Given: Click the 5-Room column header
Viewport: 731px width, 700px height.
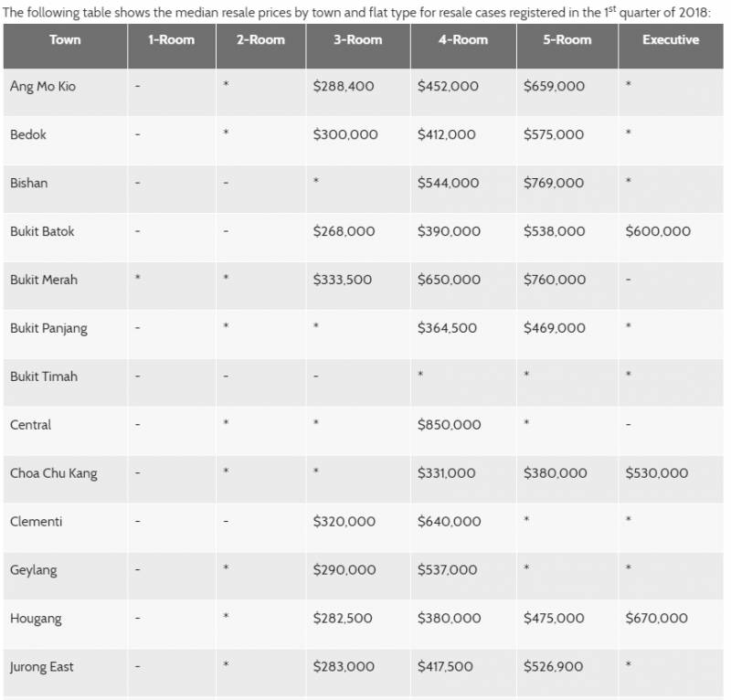Looking at the screenshot, I should 567,40.
